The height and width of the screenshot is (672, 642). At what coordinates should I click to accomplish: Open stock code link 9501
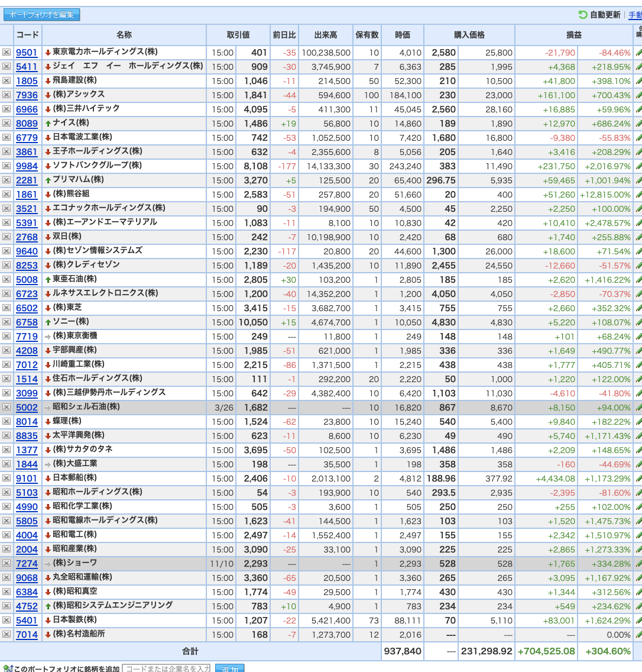[x=27, y=52]
